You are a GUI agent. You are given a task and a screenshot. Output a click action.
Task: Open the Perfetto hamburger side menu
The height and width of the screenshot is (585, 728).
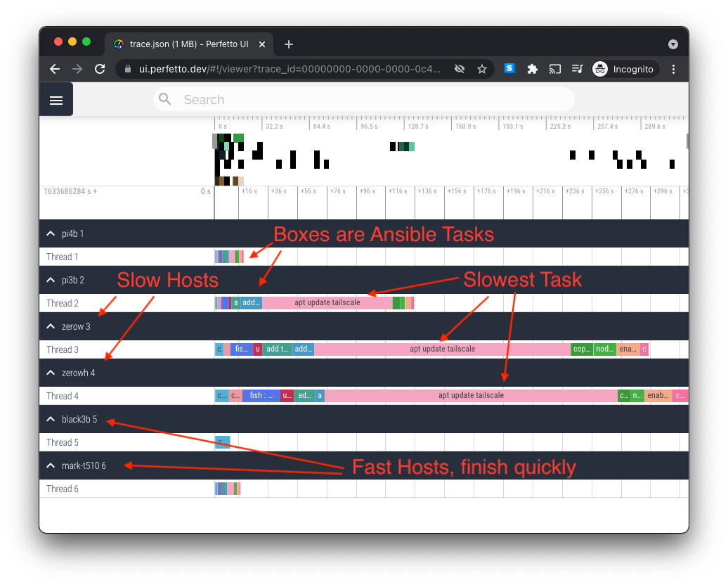click(56, 99)
